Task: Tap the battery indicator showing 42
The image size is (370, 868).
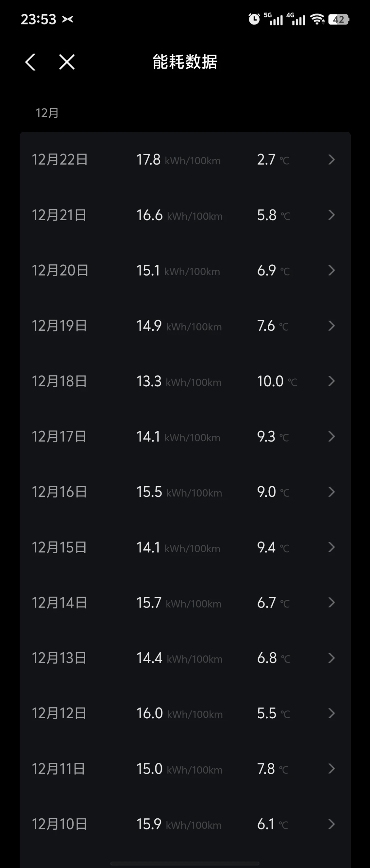Action: click(x=339, y=20)
